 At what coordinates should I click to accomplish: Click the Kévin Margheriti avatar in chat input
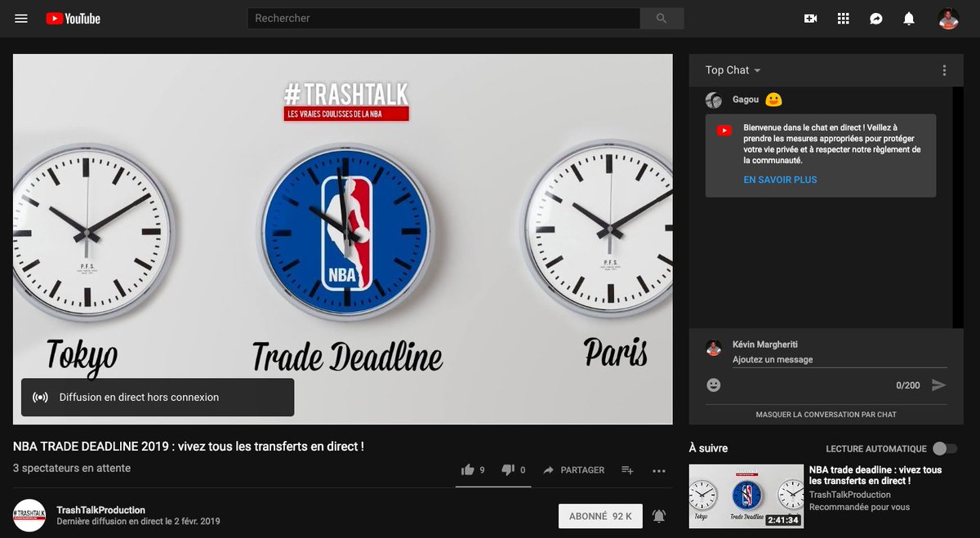point(714,347)
